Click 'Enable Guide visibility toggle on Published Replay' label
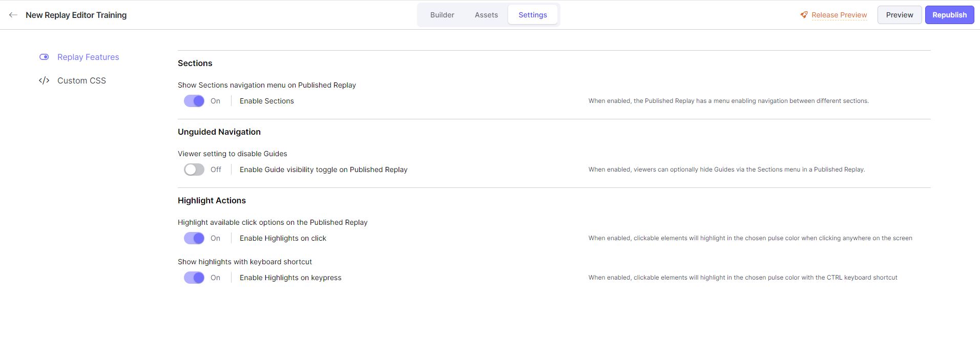The width and height of the screenshot is (980, 338). pyautogui.click(x=324, y=170)
